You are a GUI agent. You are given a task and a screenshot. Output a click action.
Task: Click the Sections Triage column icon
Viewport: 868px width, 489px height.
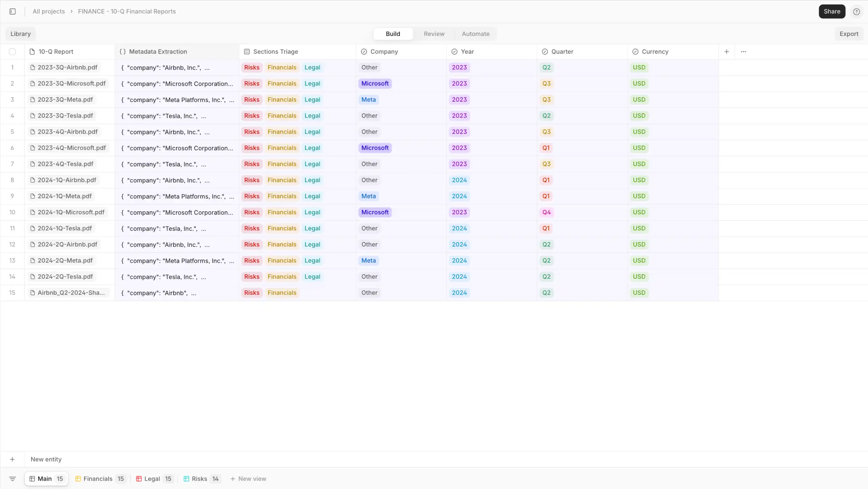pyautogui.click(x=247, y=51)
